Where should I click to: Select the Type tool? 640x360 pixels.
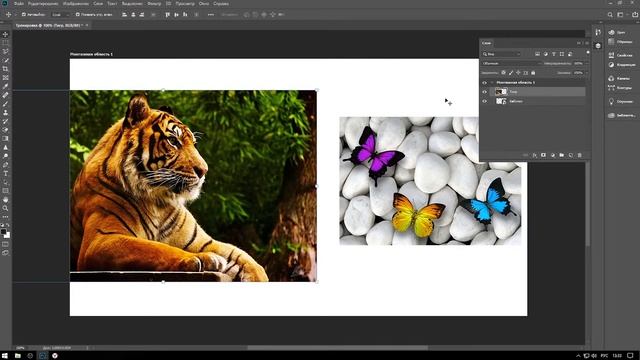[x=5, y=173]
